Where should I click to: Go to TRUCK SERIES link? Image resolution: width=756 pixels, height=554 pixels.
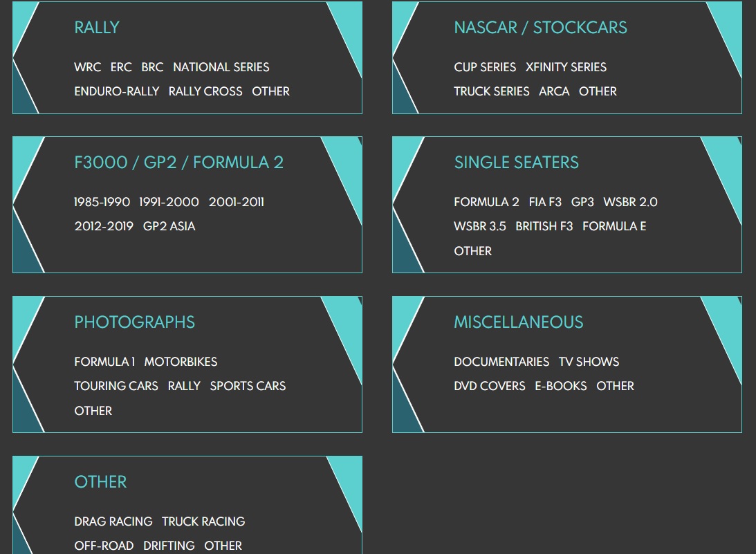(492, 91)
